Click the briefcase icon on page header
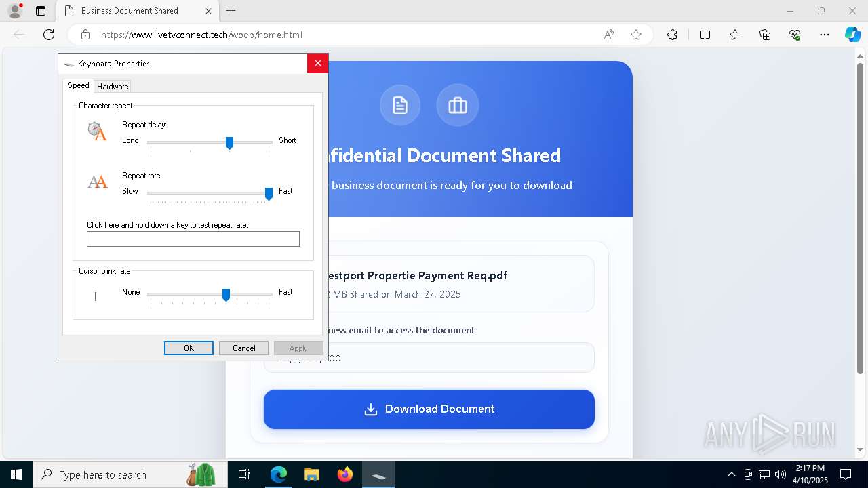Image resolution: width=868 pixels, height=488 pixels. [458, 105]
